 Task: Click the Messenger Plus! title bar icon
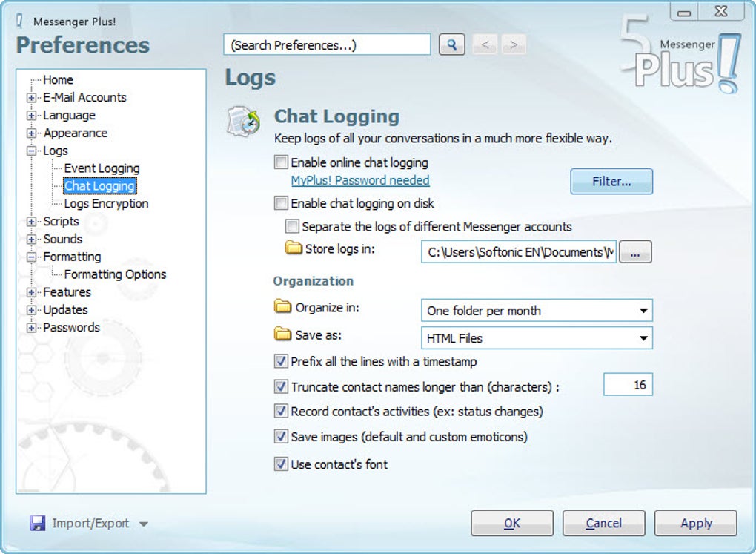point(20,21)
